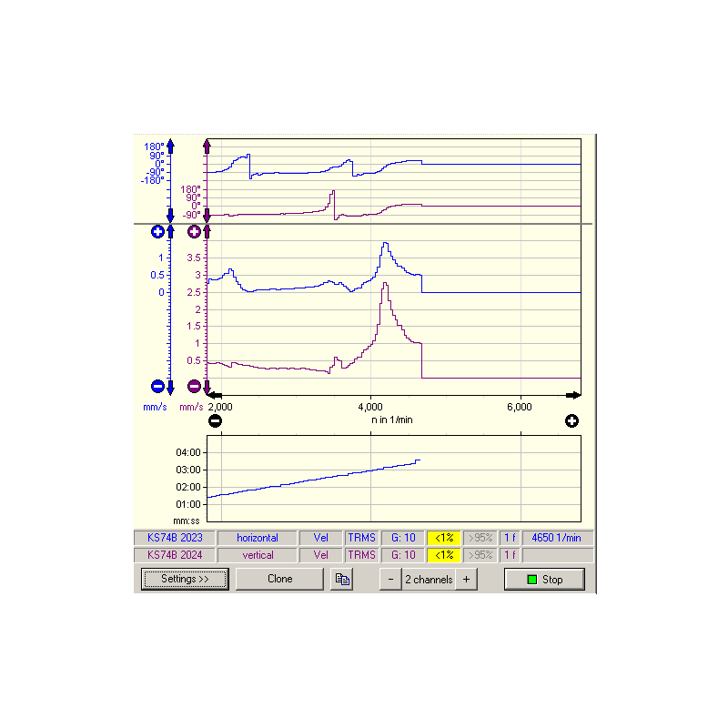
Task: Click the copy-to-clipboard icon next to Clone
Action: coord(341,579)
